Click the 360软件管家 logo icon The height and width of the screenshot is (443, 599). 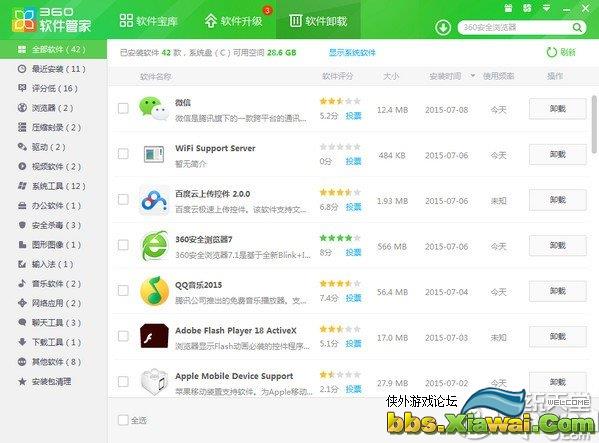click(x=24, y=20)
